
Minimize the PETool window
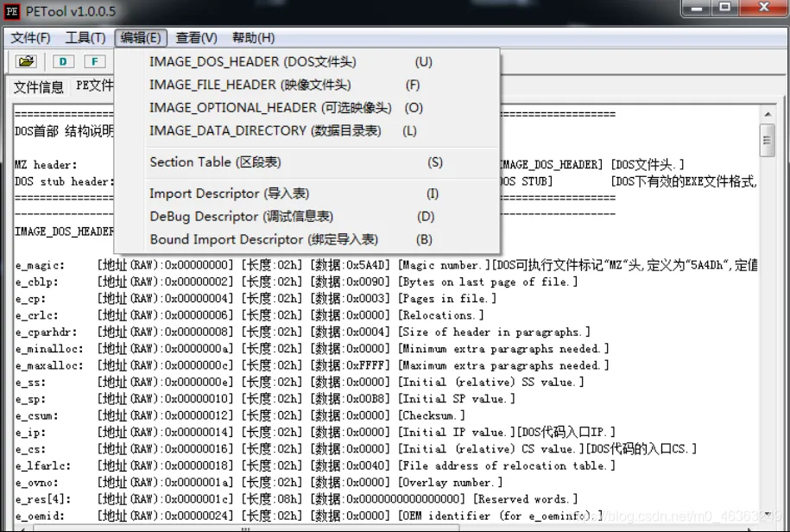pos(698,8)
